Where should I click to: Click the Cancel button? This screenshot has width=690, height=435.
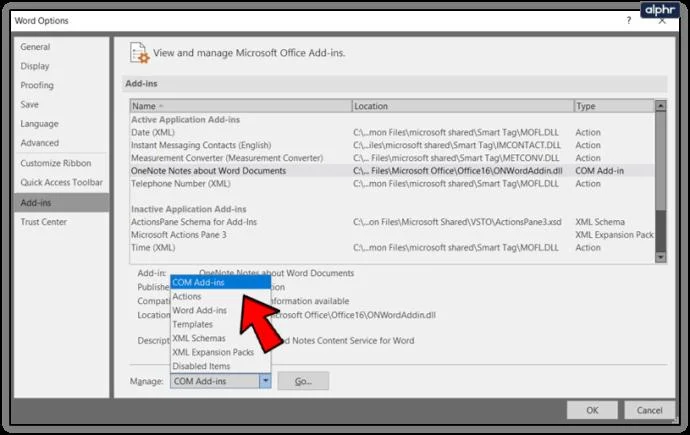[x=649, y=410]
